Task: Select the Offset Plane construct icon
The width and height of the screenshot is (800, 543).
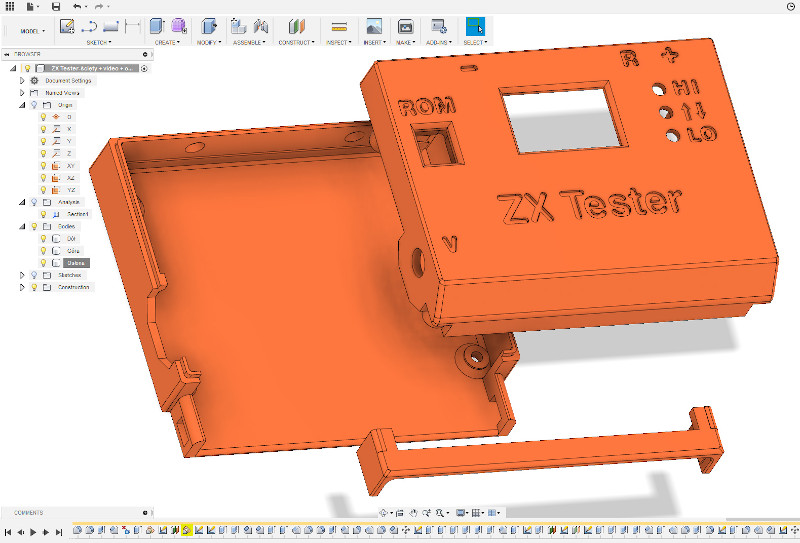Action: 296,26
